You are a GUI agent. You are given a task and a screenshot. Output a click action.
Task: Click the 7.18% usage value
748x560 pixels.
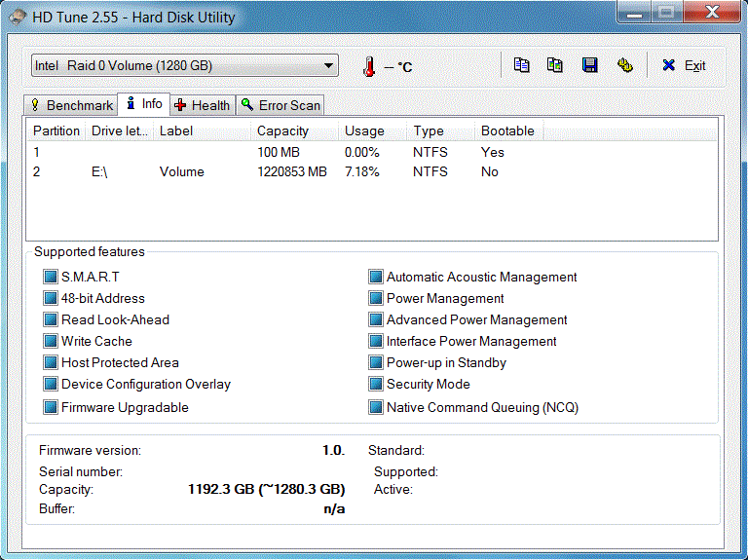point(362,171)
